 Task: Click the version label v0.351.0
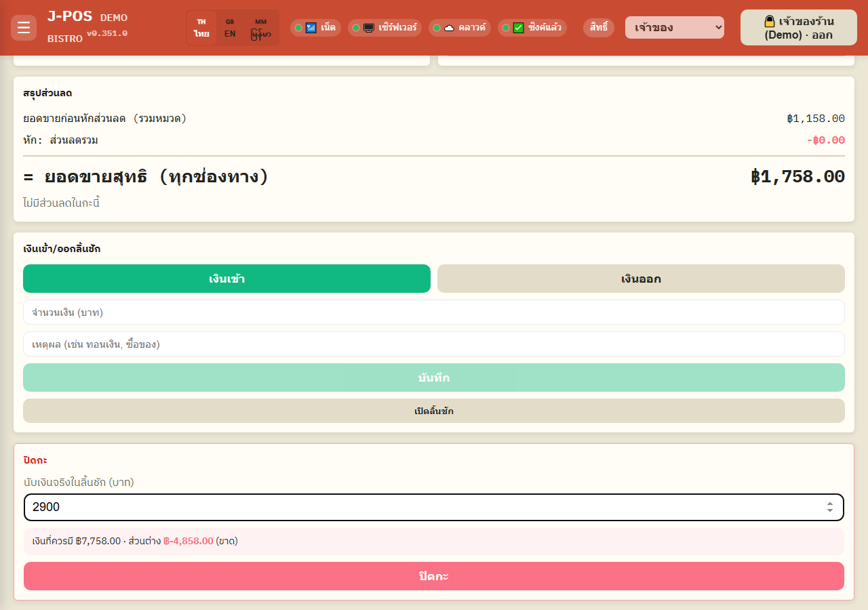click(x=107, y=33)
